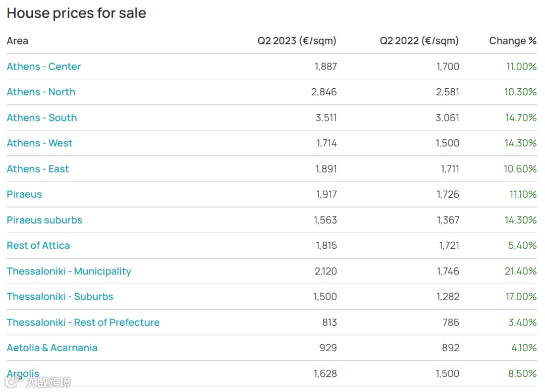Click the Change % column header
The width and height of the screenshot is (545, 392).
tap(513, 41)
